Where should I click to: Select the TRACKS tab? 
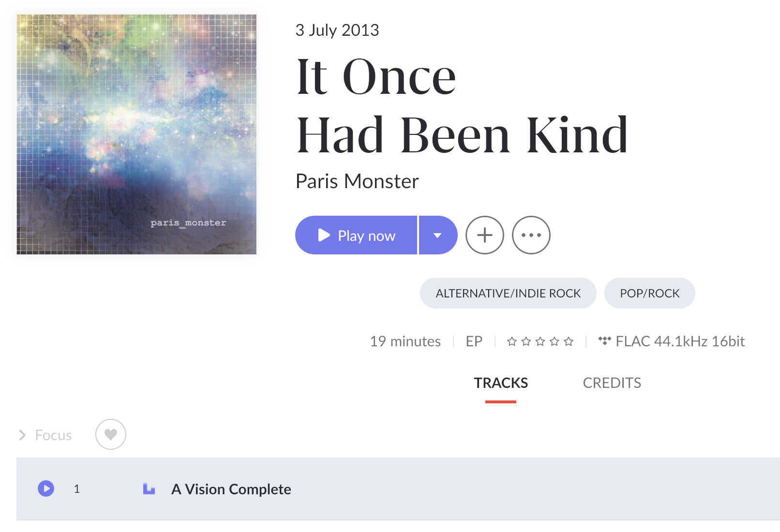coord(501,383)
